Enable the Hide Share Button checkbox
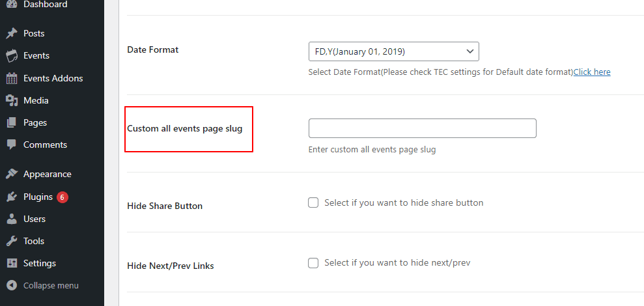This screenshot has width=644, height=306. pos(313,202)
